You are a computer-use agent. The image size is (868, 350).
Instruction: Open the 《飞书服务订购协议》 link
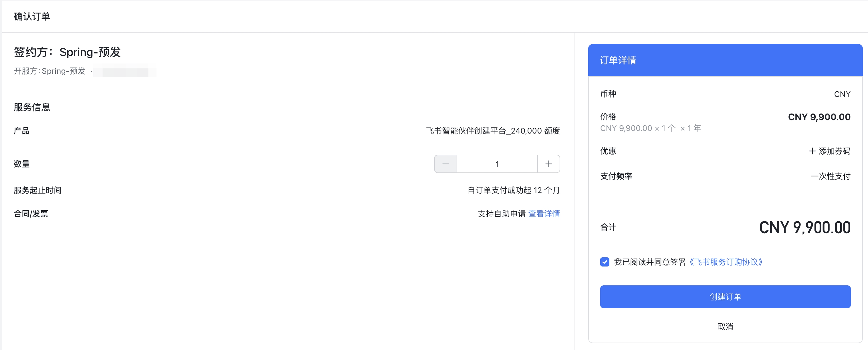click(726, 262)
